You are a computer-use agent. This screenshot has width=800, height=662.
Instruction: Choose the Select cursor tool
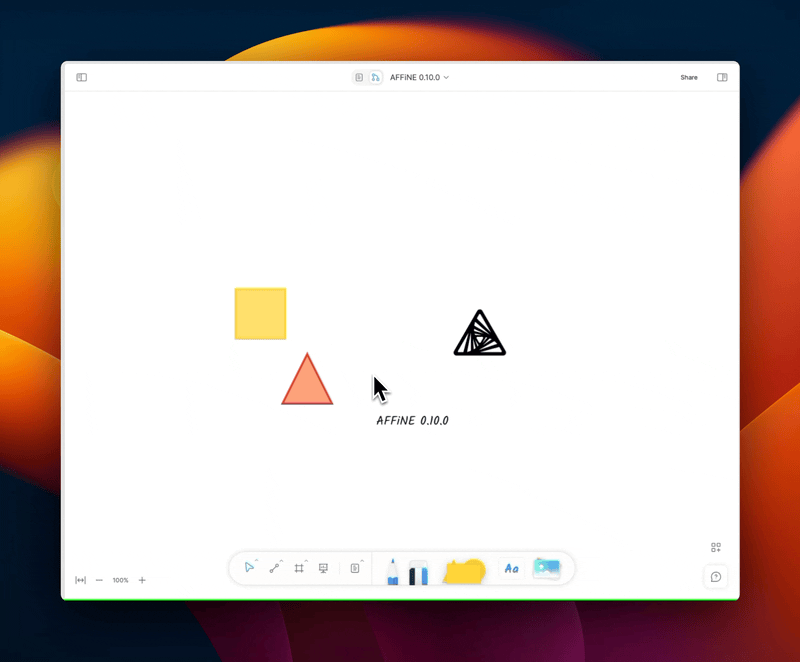click(249, 568)
